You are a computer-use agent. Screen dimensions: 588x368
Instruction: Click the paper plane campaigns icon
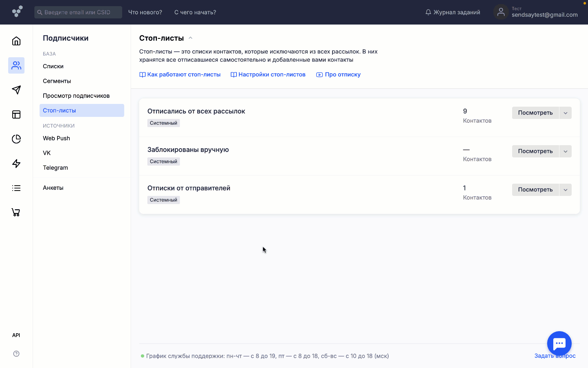point(16,90)
